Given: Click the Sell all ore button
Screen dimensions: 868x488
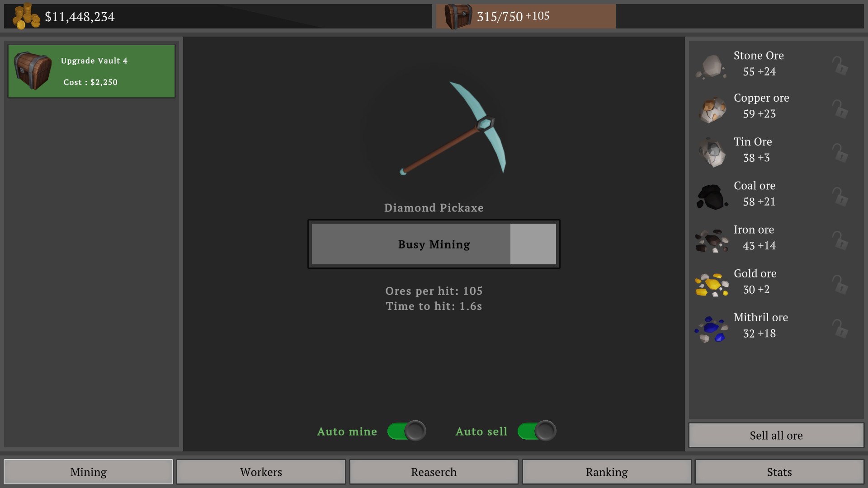Looking at the screenshot, I should click(776, 435).
